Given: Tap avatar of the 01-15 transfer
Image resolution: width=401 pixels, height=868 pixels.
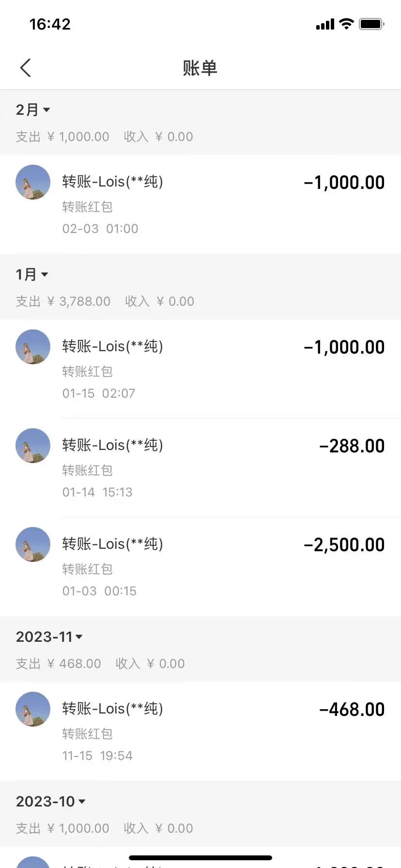Looking at the screenshot, I should 33,347.
